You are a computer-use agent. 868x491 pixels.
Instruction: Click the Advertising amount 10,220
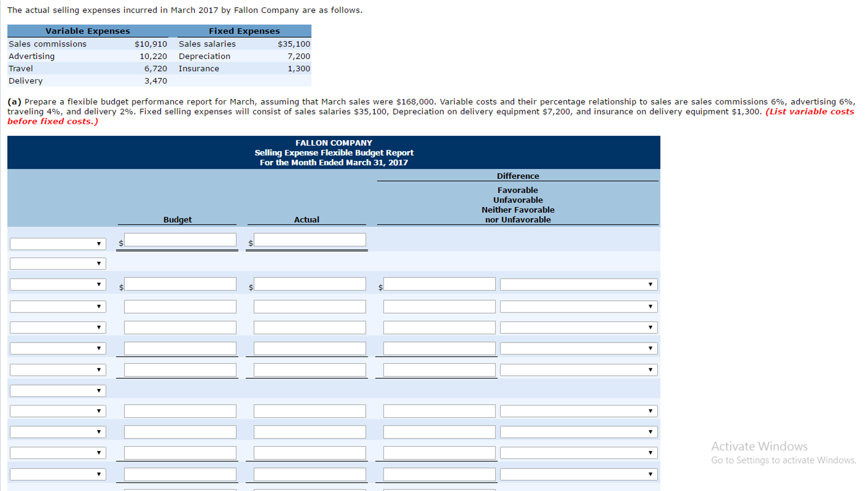tap(153, 56)
